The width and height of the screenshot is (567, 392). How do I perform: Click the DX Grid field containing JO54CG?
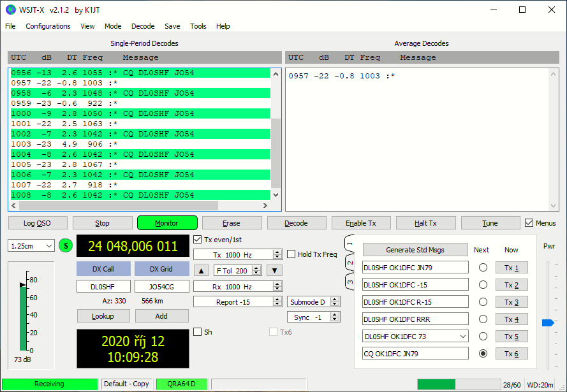pyautogui.click(x=161, y=286)
